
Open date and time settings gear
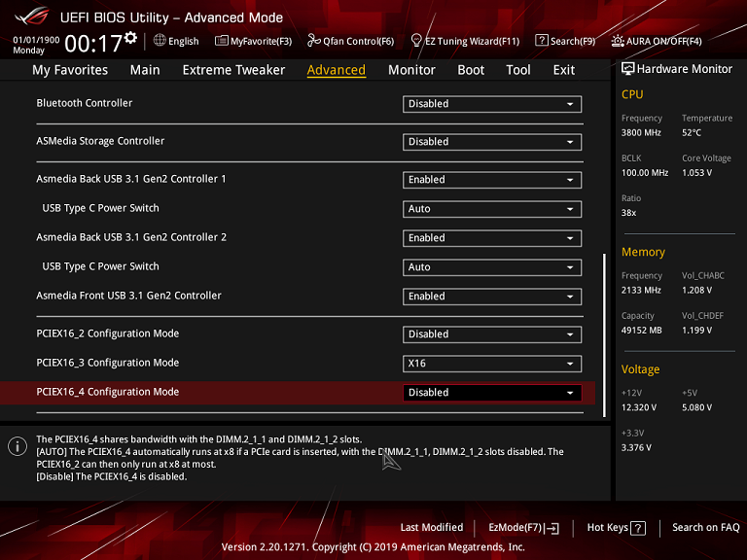130,38
